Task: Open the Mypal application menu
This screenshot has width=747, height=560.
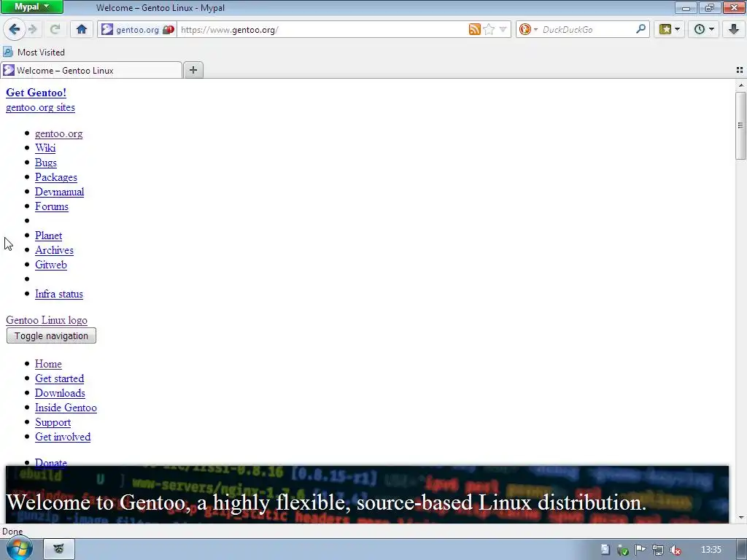Action: point(31,7)
